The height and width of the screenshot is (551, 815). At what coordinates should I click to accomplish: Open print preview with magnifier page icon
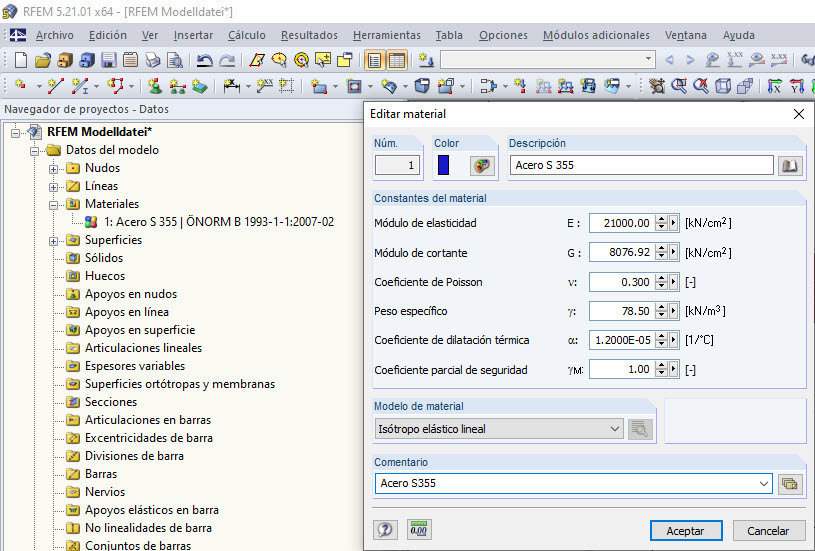[x=175, y=60]
